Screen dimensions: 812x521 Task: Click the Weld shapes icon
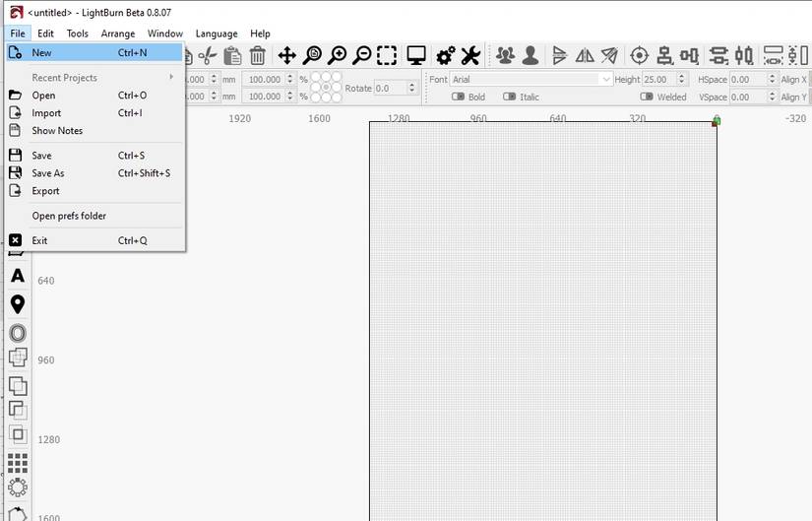(18, 358)
